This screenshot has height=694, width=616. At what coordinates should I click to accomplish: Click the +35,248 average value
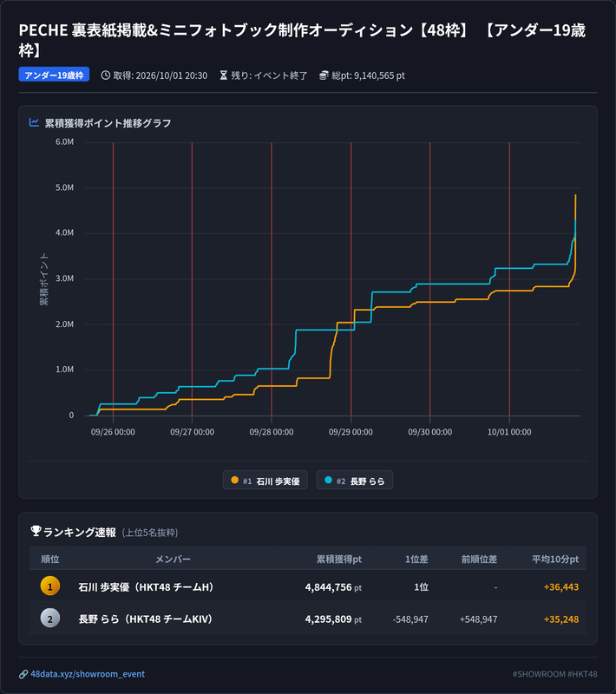pyautogui.click(x=561, y=619)
